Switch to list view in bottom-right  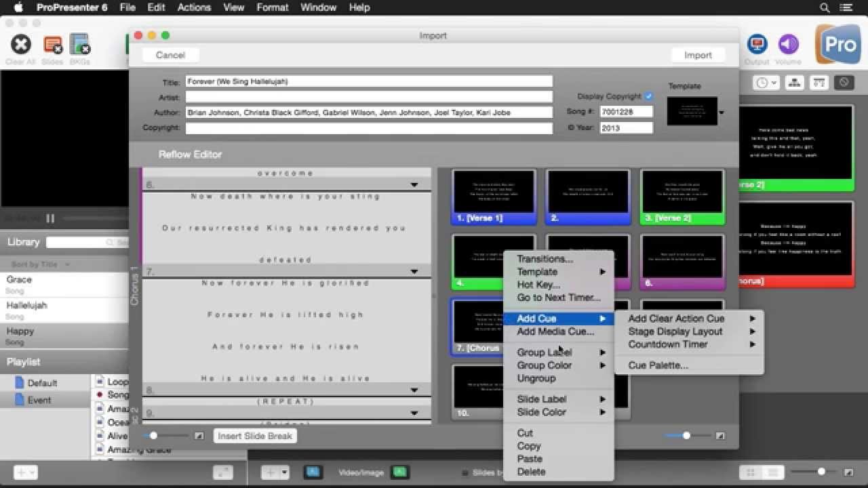772,472
